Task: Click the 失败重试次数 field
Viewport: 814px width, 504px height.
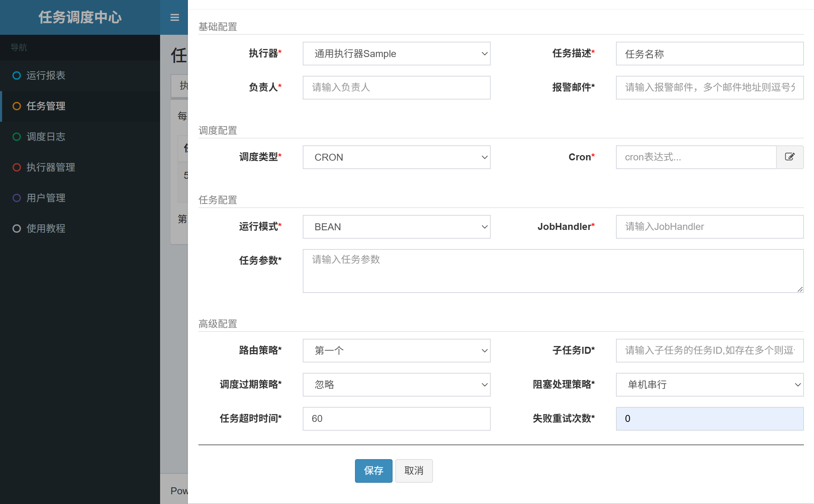Action: 710,419
